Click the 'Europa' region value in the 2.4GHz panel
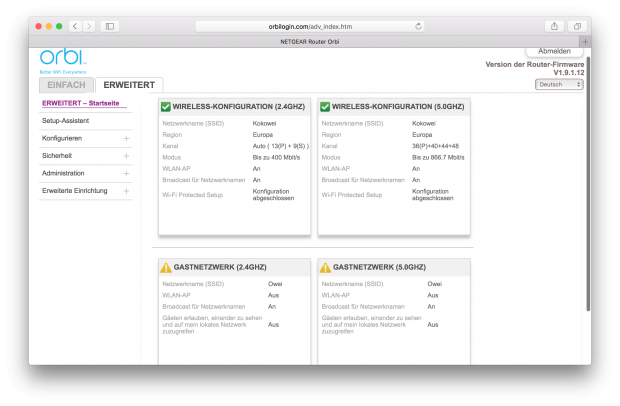The height and width of the screenshot is (406, 620). 263,135
